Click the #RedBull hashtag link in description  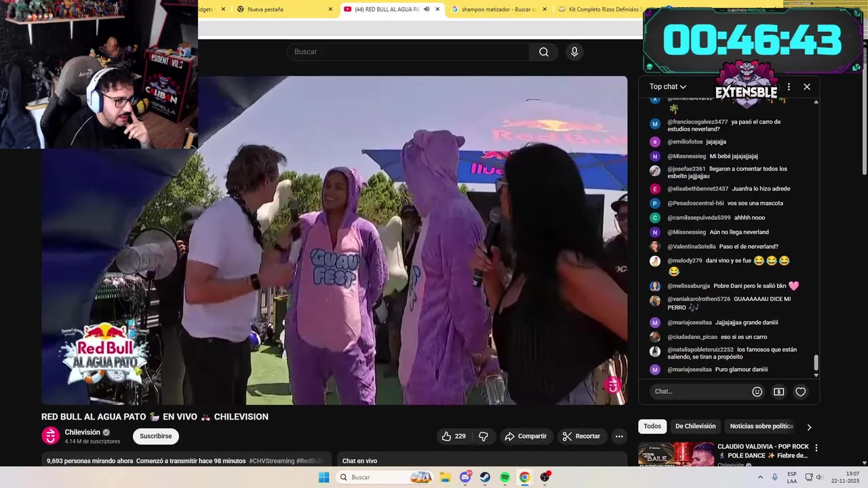tap(311, 461)
